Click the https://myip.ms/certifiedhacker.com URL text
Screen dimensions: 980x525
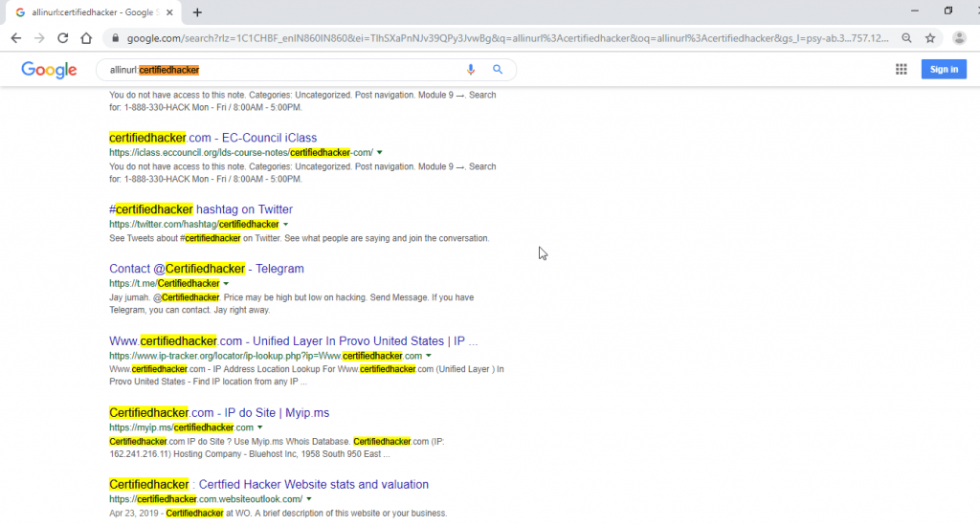click(181, 427)
